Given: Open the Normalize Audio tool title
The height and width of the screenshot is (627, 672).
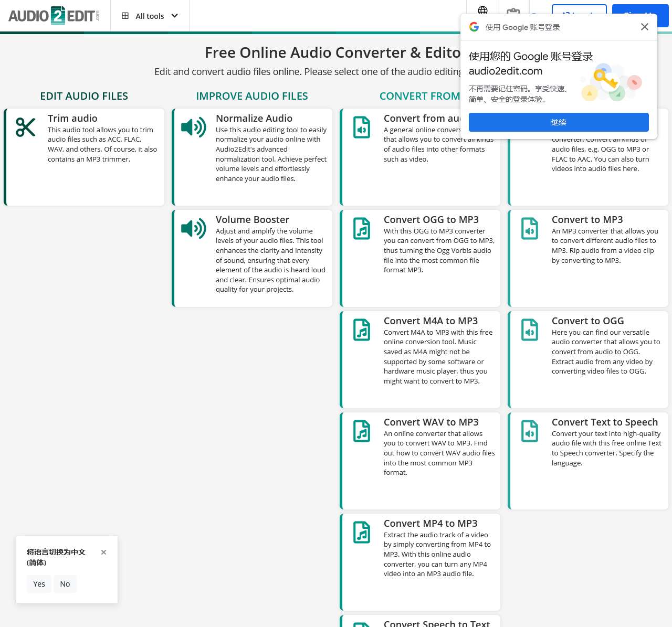Looking at the screenshot, I should coord(254,119).
